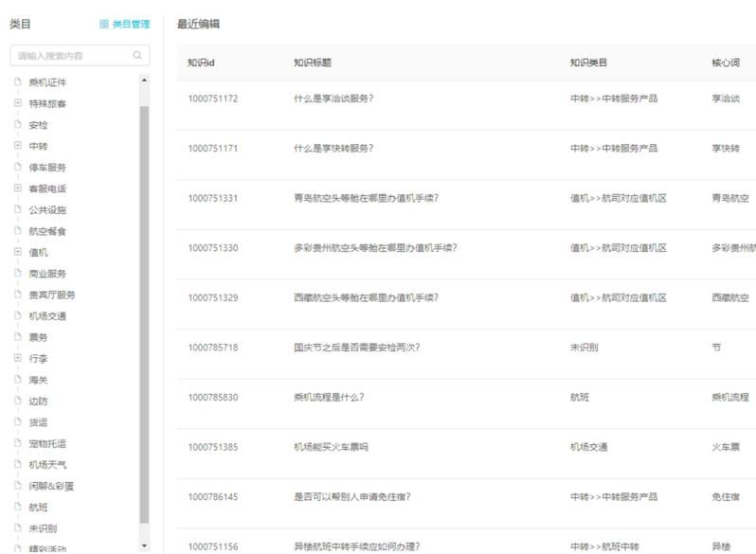Open knowledge entry 什么是享洽谈服务?
Image resolution: width=756 pixels, height=554 pixels.
point(333,98)
